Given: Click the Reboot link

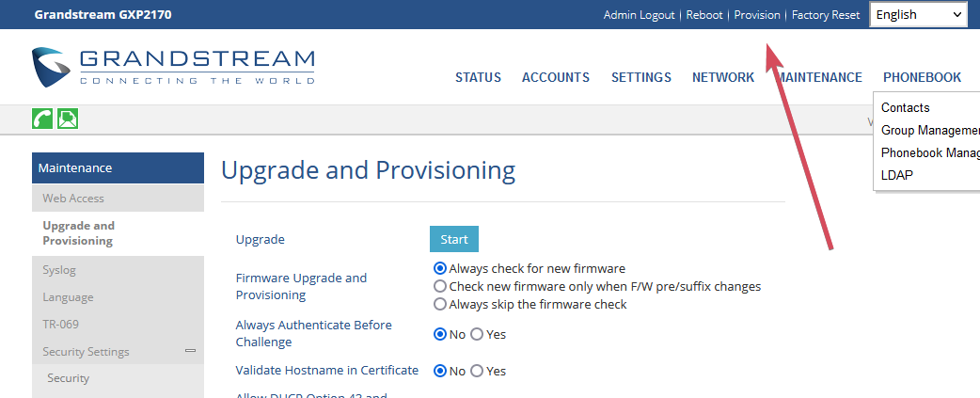Looking at the screenshot, I should click(x=704, y=15).
